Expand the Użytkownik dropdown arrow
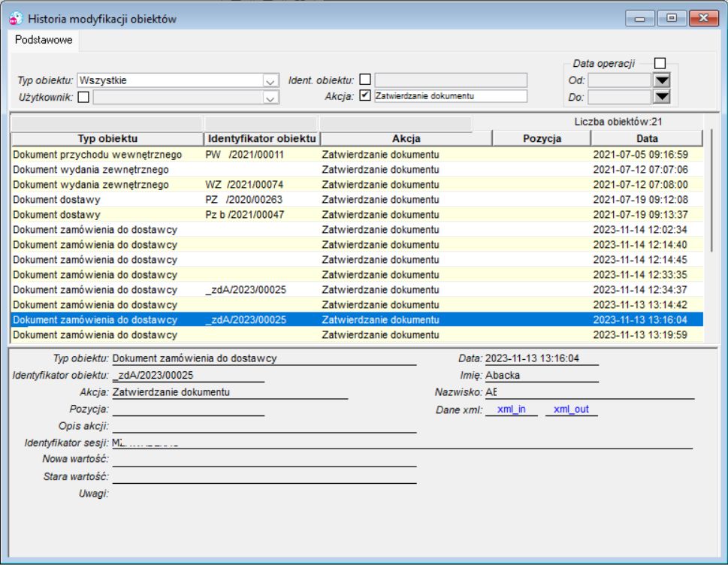Viewport: 728px width, 565px height. tap(270, 98)
